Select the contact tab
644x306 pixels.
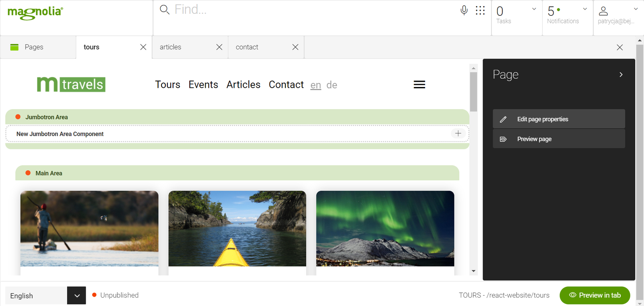[247, 47]
